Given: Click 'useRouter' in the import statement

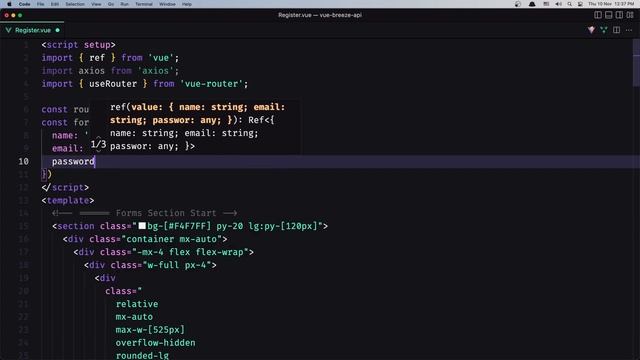Looking at the screenshot, I should click(113, 84).
